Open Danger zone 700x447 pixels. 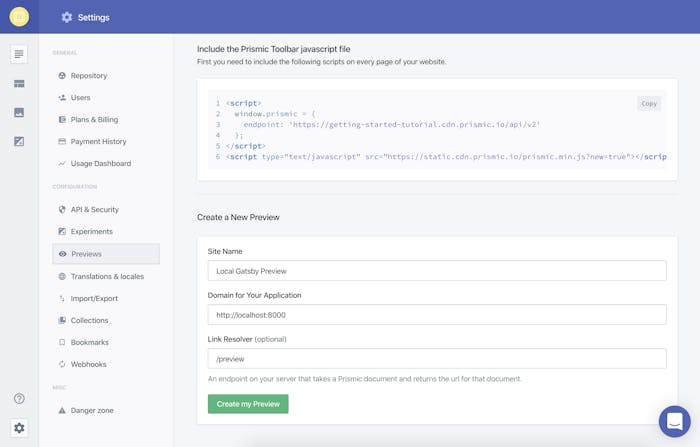[x=92, y=410]
